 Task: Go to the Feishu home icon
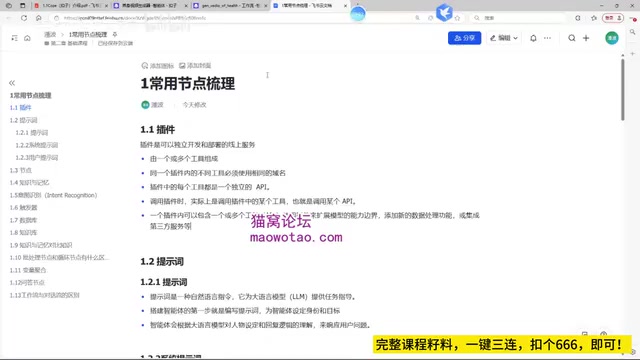pyautogui.click(x=27, y=38)
